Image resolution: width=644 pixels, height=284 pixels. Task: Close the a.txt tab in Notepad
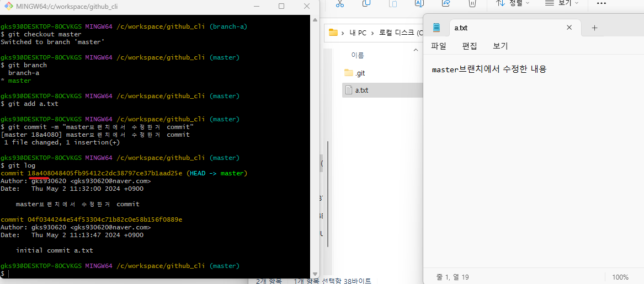[570, 28]
